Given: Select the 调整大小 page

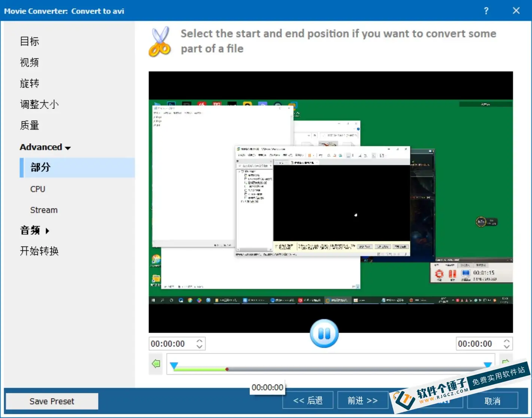Looking at the screenshot, I should click(39, 104).
